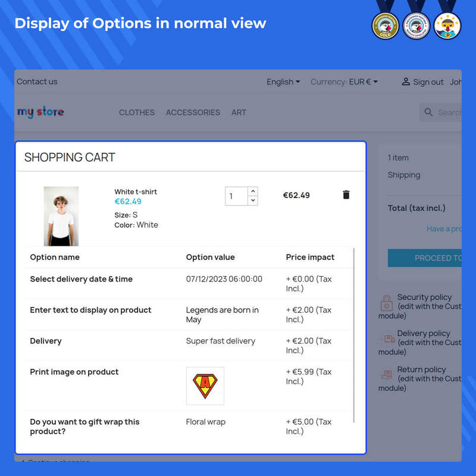Click the Return policy icon
The width and height of the screenshot is (476, 476).
[386, 375]
